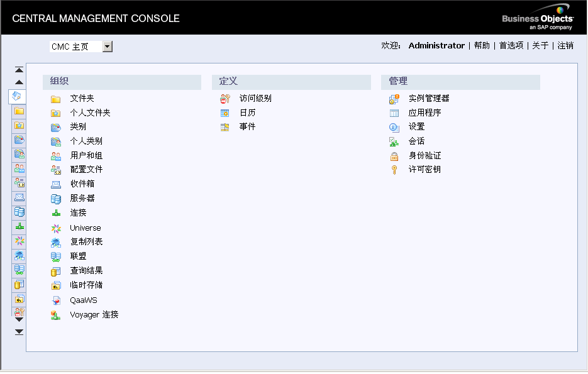Open 首选项 preferences in top bar
This screenshot has width=588, height=374.
511,45
